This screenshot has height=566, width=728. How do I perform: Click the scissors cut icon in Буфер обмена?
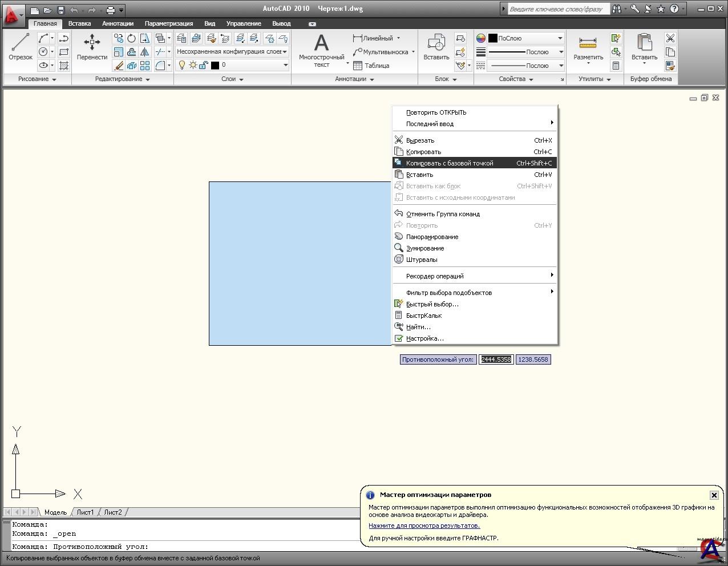(x=670, y=38)
